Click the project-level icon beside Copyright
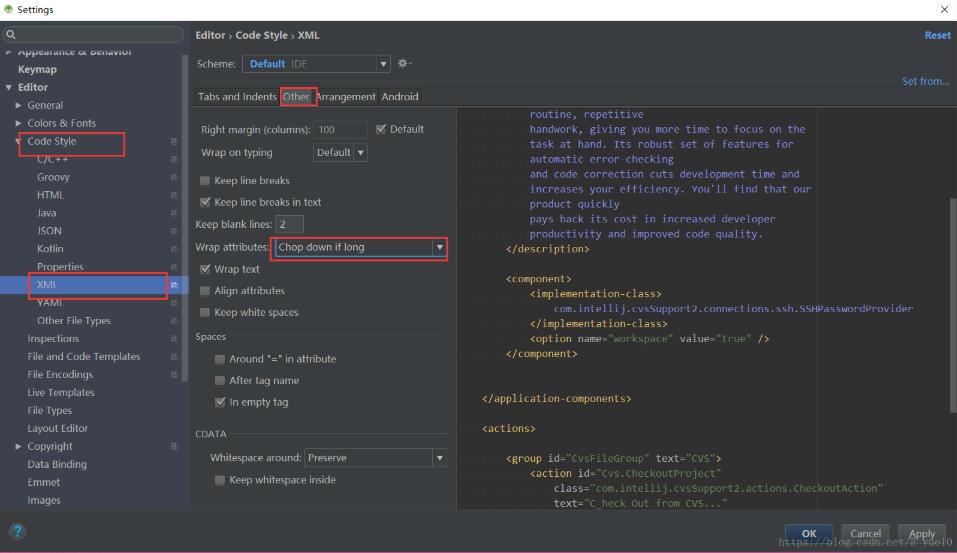The image size is (957, 553). pos(174,447)
